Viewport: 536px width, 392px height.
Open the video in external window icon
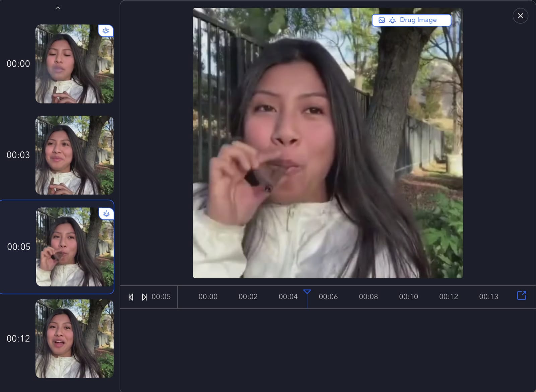tap(522, 296)
